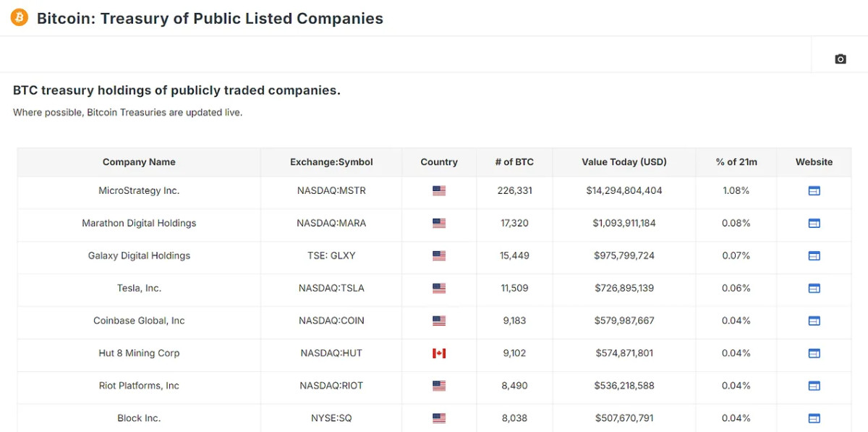Image resolution: width=868 pixels, height=432 pixels.
Task: Sort by Company Name column header
Action: [139, 162]
